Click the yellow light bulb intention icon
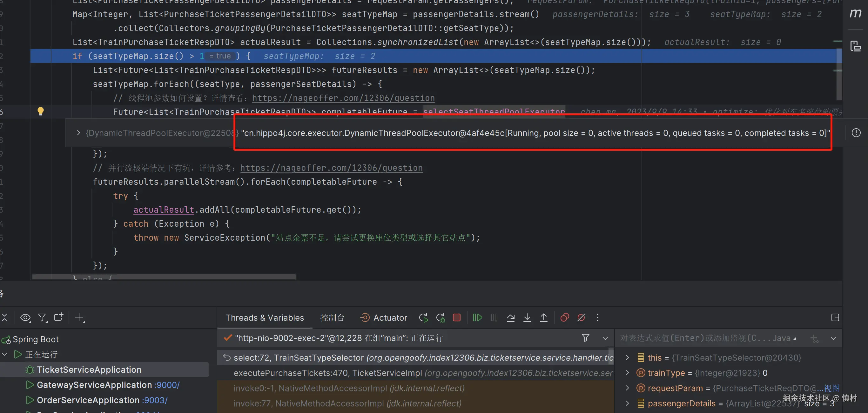Image resolution: width=868 pixels, height=413 pixels. (40, 111)
